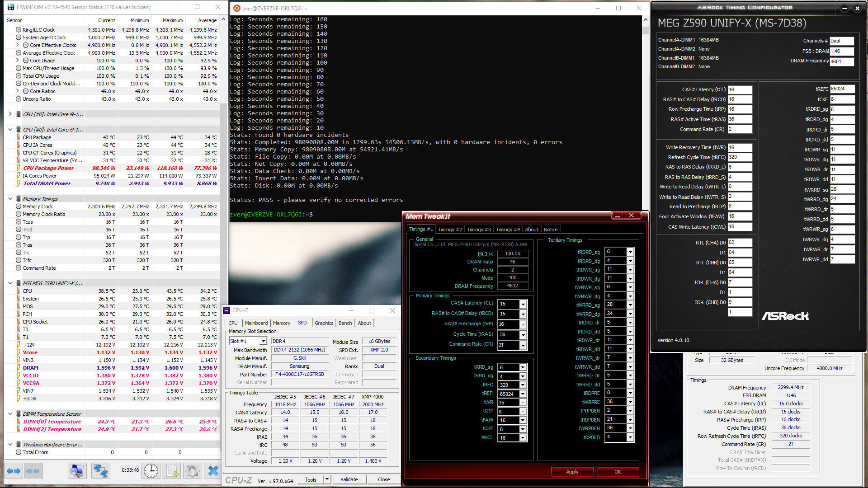
Task: Open the CAS# Latency dropdown in Mem TweakIt
Action: click(523, 304)
